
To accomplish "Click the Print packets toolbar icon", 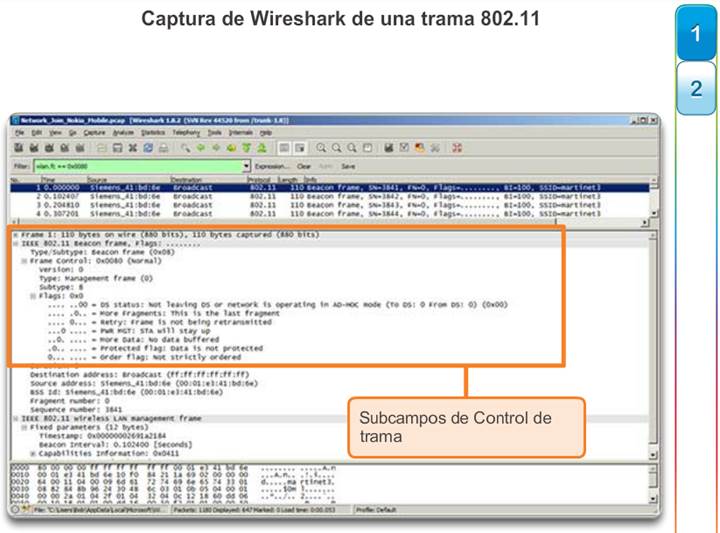I will pyautogui.click(x=163, y=148).
